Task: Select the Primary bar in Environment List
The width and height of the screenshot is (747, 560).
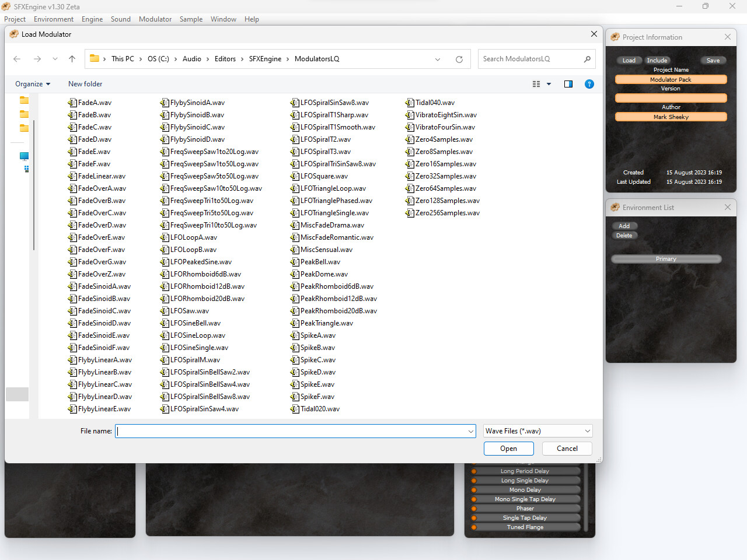Action: (666, 258)
